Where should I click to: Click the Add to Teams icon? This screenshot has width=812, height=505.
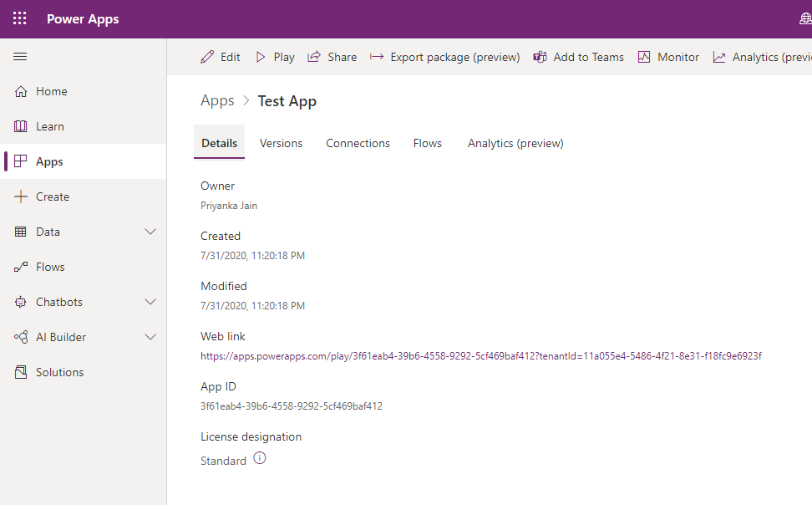tap(540, 57)
